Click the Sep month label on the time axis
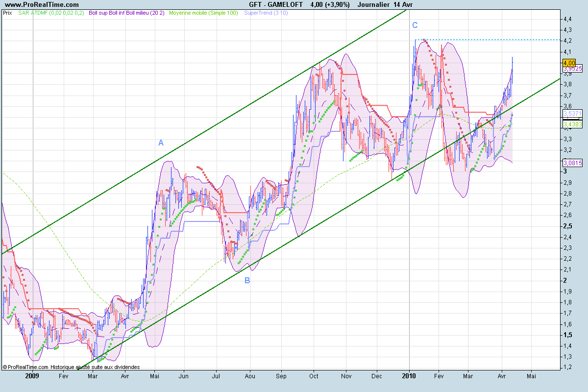588x392 pixels. (x=282, y=376)
